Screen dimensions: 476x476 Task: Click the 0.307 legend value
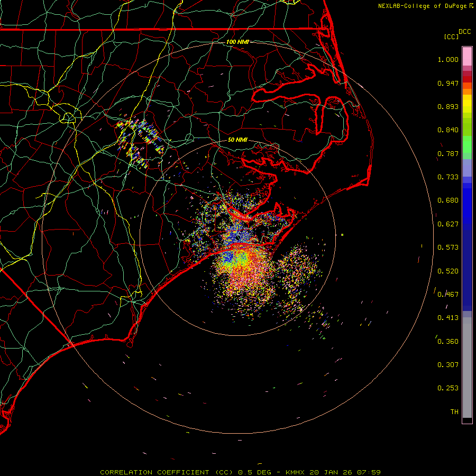(x=448, y=364)
